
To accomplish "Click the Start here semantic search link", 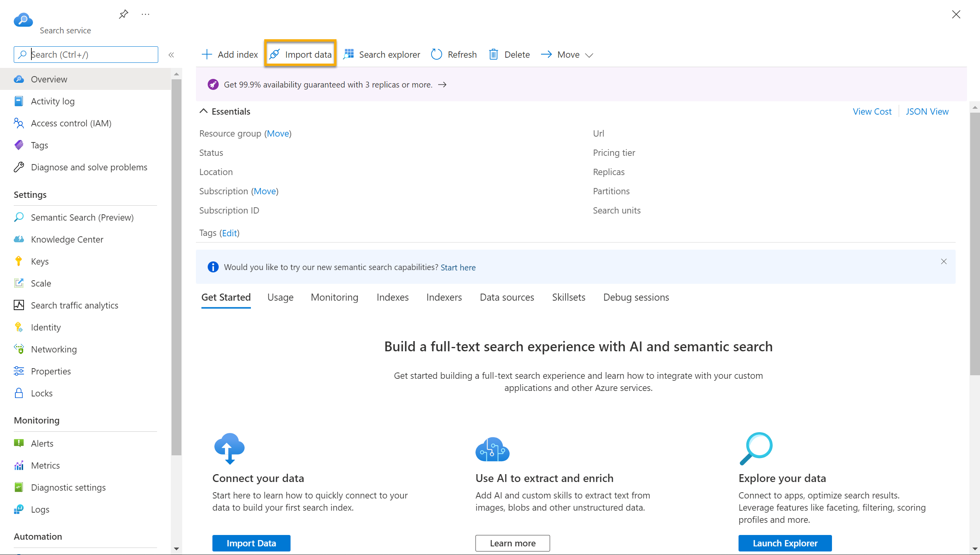I will coord(458,267).
